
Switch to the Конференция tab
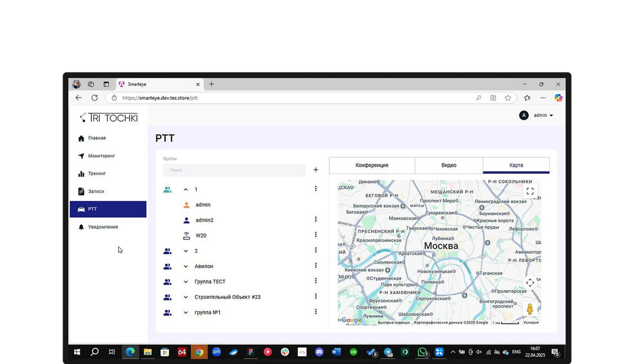click(x=372, y=165)
